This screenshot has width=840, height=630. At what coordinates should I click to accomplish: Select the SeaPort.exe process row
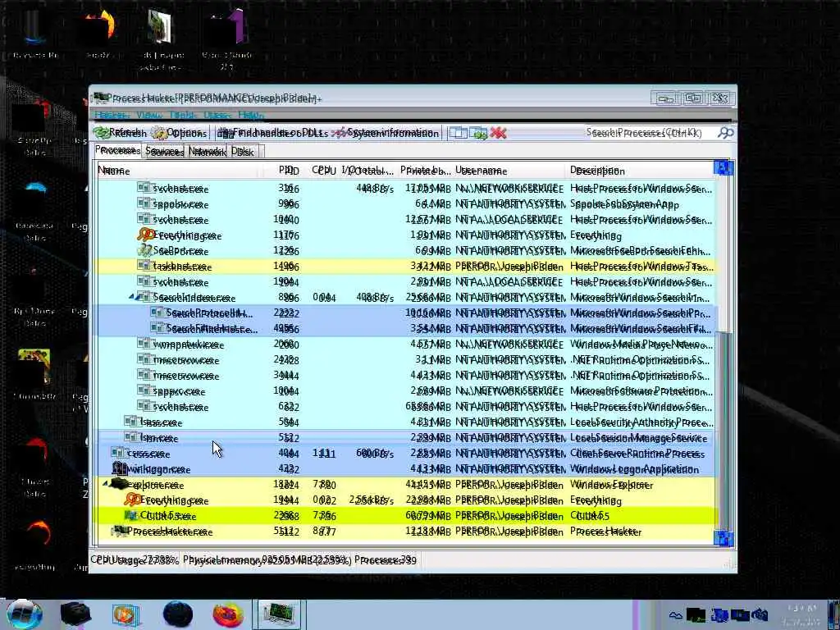405,251
